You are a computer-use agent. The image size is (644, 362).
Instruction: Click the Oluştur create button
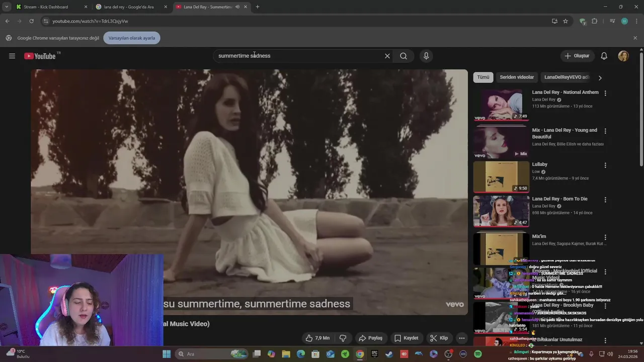[x=577, y=56]
